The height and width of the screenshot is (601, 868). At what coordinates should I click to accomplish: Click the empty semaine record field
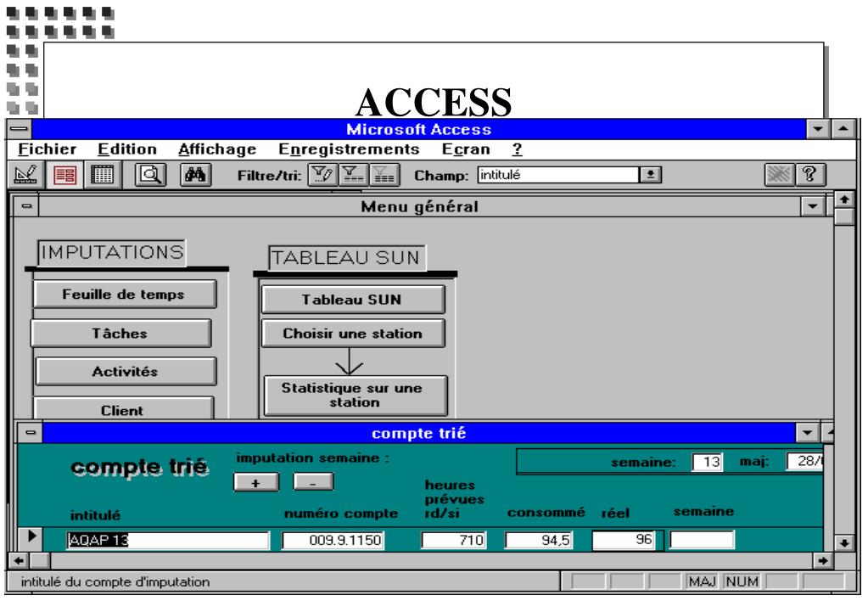tap(702, 540)
